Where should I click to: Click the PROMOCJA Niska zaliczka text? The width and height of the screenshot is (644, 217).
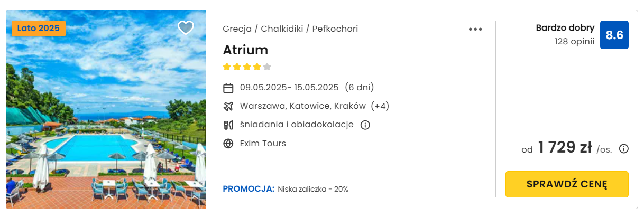(286, 189)
